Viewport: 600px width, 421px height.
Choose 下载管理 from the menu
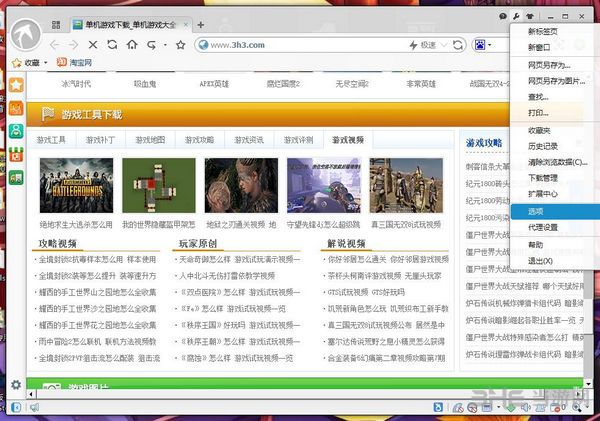[x=543, y=177]
